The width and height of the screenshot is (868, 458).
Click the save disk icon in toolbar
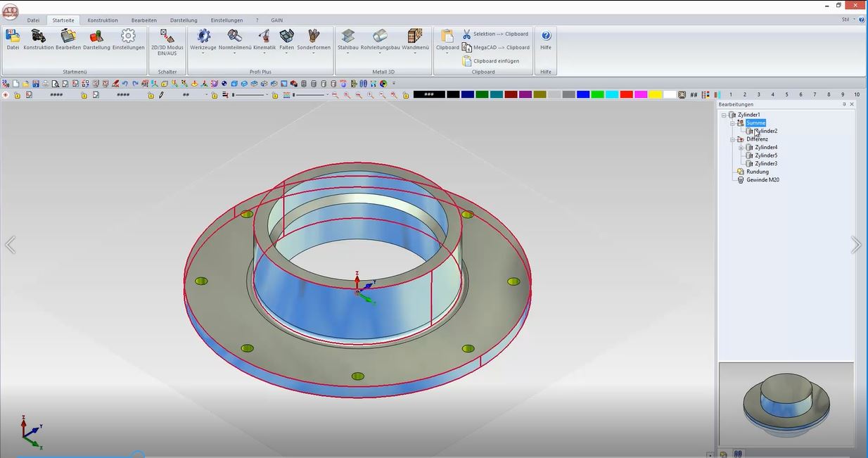(35, 84)
